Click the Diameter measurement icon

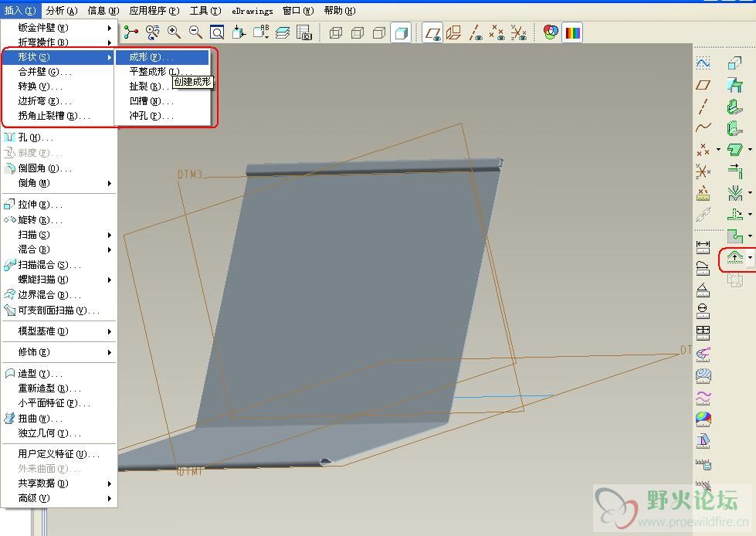[703, 311]
